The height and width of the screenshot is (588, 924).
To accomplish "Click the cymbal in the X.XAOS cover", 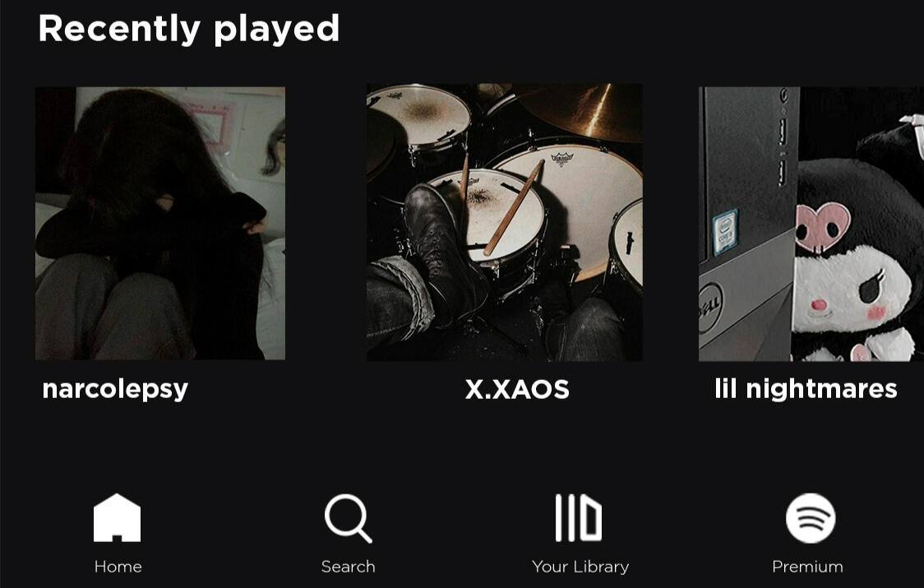I will [x=580, y=112].
